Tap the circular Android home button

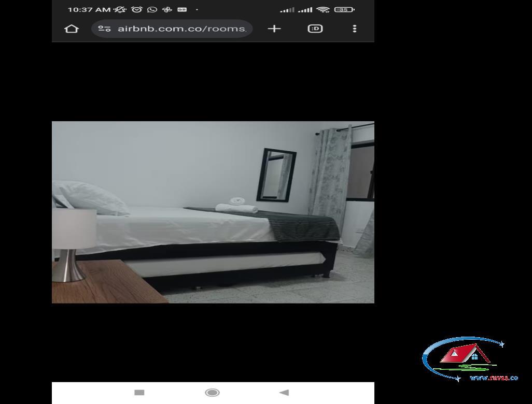[213, 393]
